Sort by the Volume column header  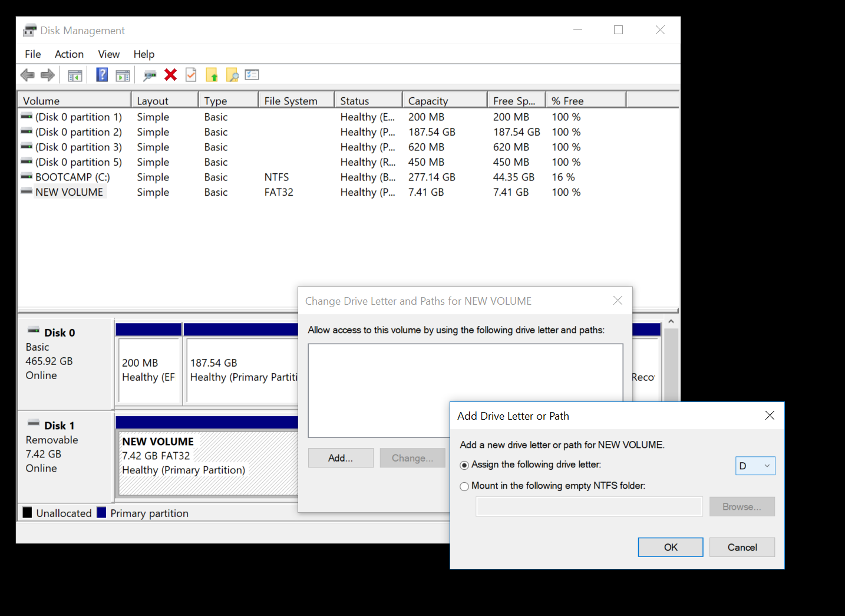click(74, 101)
